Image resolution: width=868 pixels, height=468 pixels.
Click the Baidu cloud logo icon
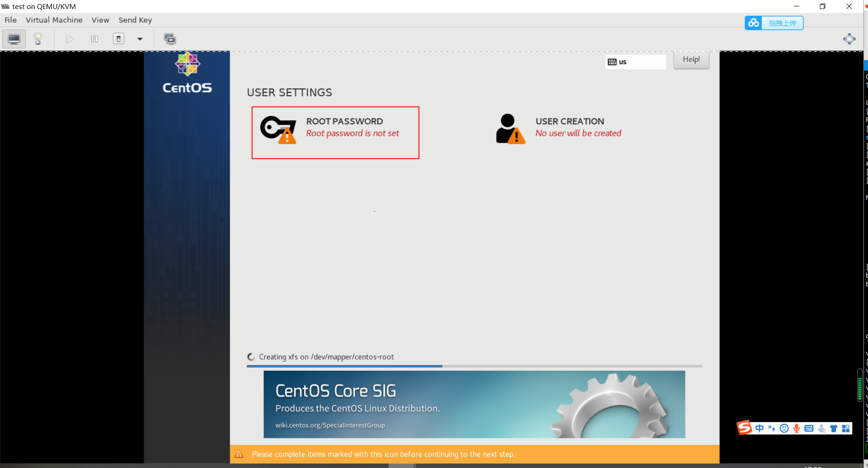coord(754,23)
